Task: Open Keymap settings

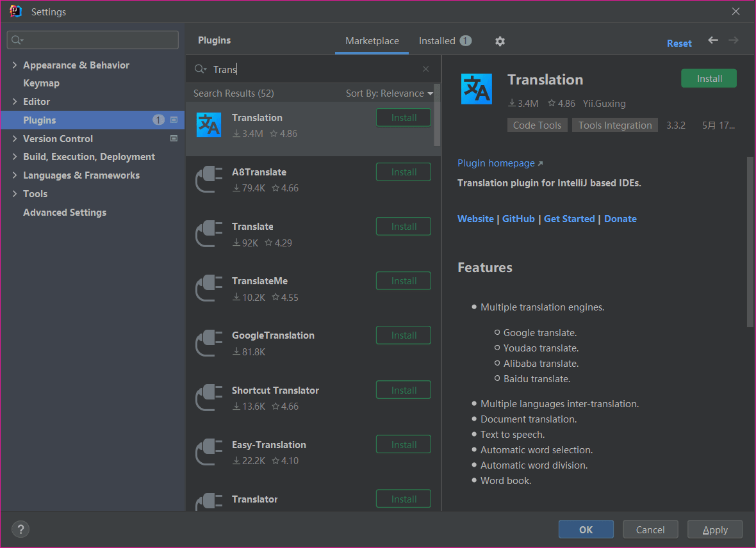Action: click(x=41, y=83)
